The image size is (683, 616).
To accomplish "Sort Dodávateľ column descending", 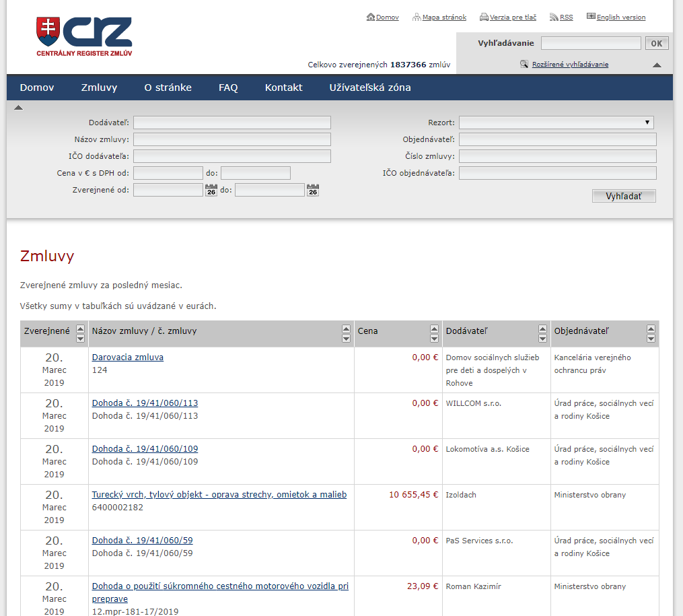I will point(543,339).
